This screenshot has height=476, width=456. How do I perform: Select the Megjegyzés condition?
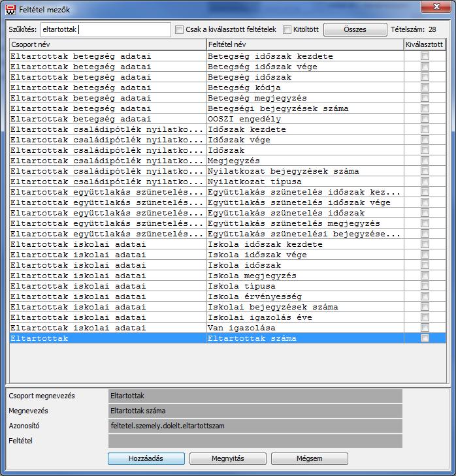228,161
